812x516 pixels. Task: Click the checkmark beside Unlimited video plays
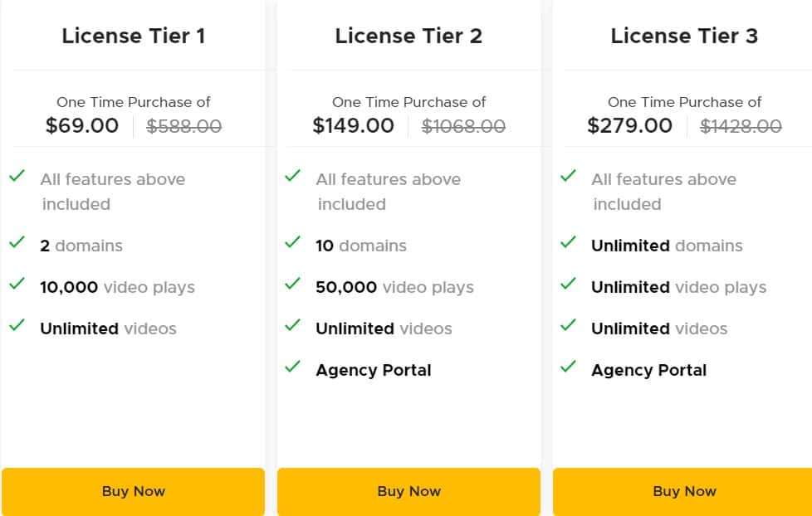click(569, 285)
